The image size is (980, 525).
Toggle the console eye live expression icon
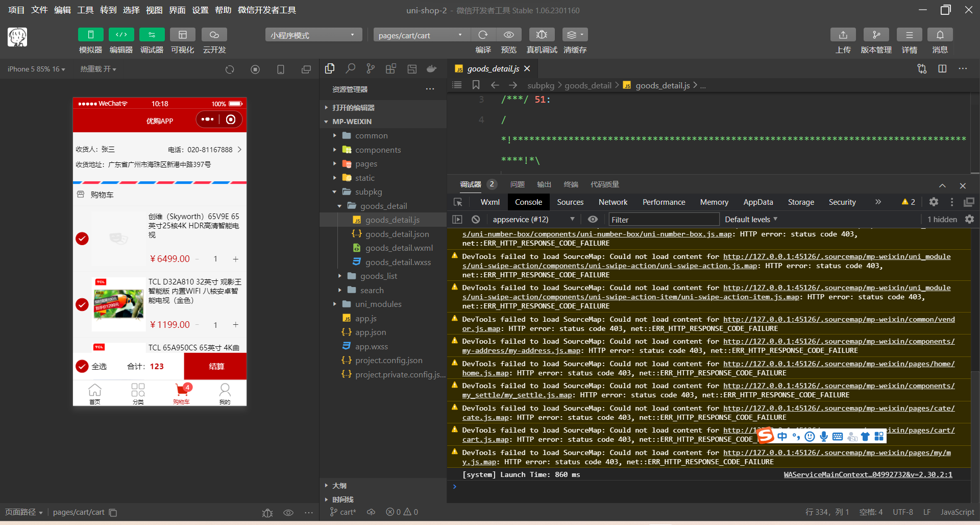pos(593,219)
